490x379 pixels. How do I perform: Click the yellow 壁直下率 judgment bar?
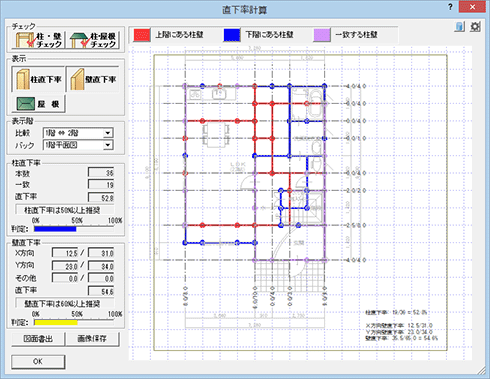[x=56, y=322]
